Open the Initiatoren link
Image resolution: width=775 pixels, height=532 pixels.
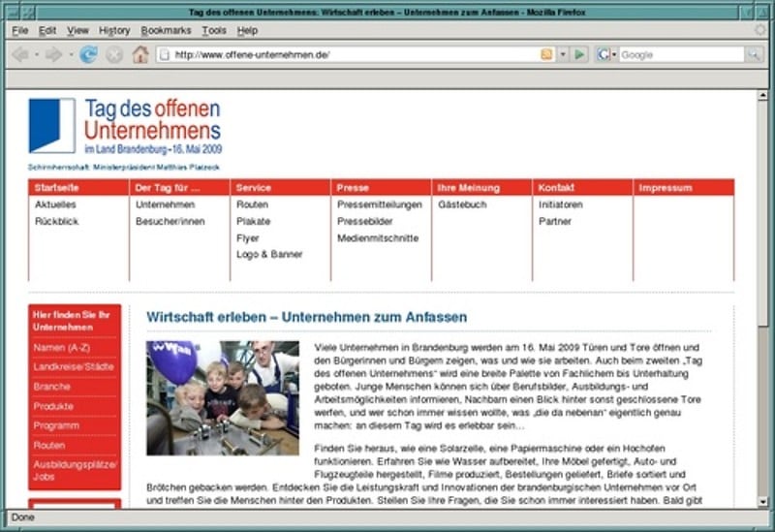click(x=561, y=204)
